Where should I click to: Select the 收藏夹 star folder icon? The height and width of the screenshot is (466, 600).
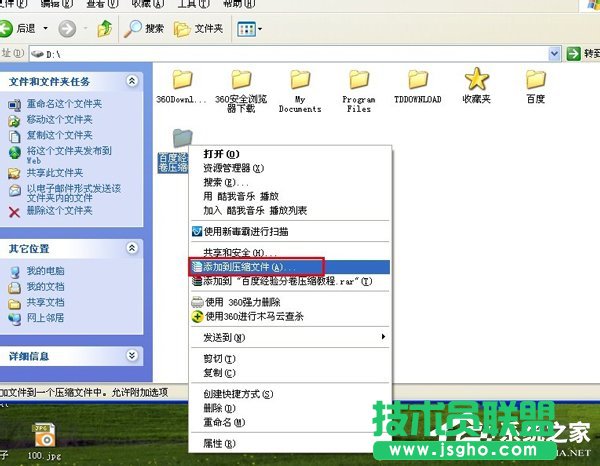(x=476, y=80)
